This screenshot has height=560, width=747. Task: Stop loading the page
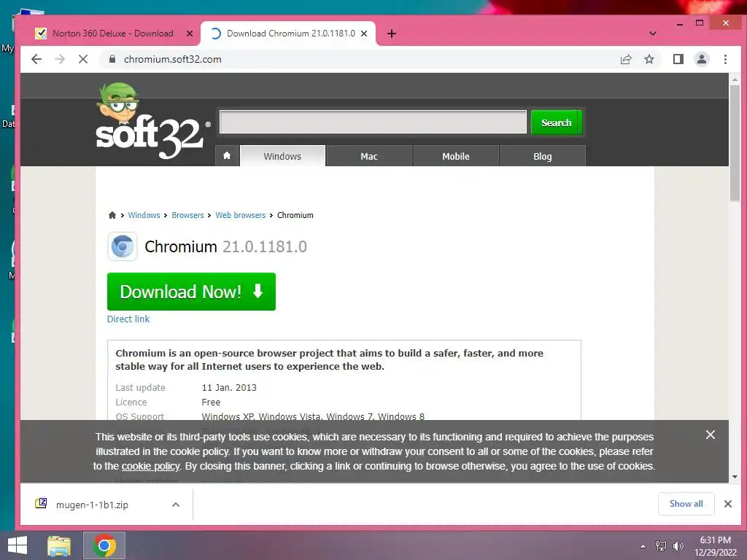pyautogui.click(x=83, y=59)
